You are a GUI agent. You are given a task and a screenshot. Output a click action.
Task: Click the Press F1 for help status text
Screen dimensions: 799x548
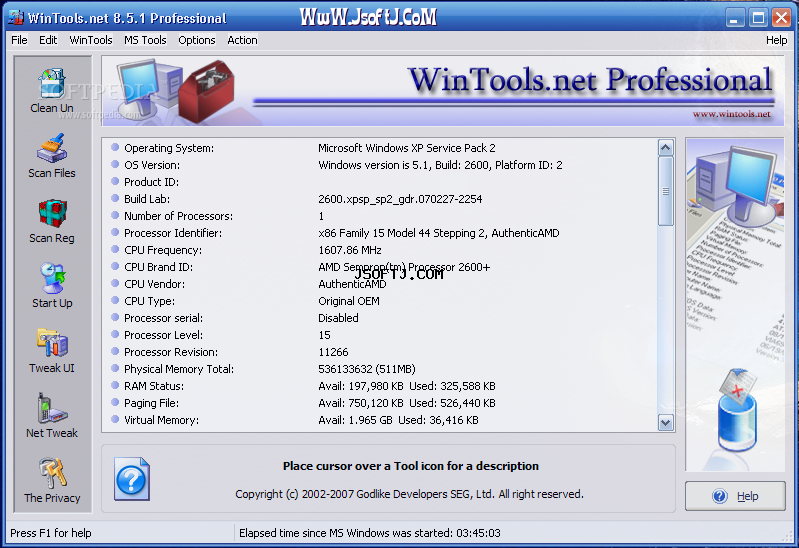[x=51, y=533]
